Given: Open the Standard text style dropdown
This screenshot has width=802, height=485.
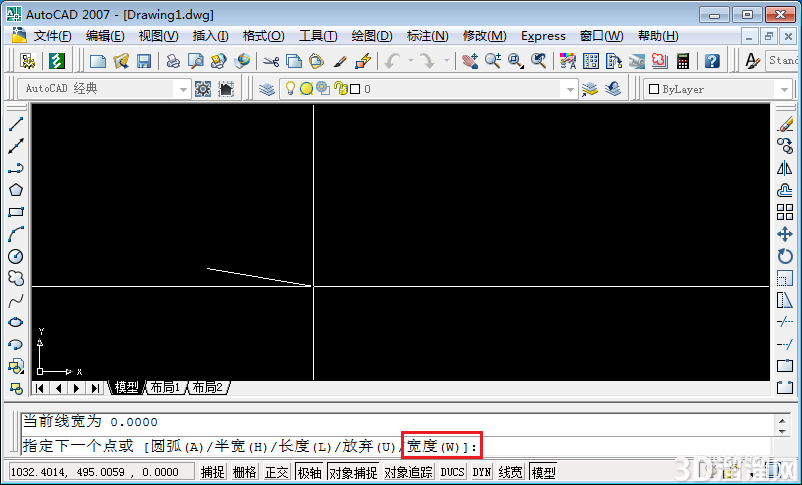Looking at the screenshot, I should click(x=783, y=60).
